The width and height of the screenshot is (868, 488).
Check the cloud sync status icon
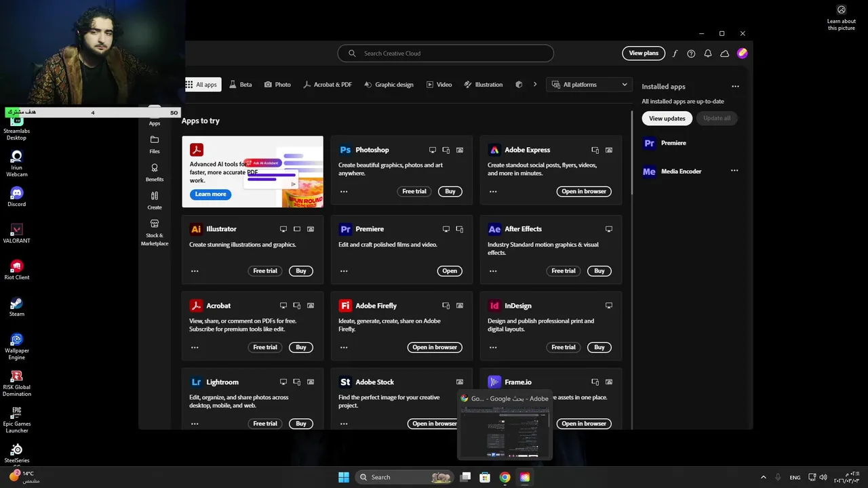(725, 54)
